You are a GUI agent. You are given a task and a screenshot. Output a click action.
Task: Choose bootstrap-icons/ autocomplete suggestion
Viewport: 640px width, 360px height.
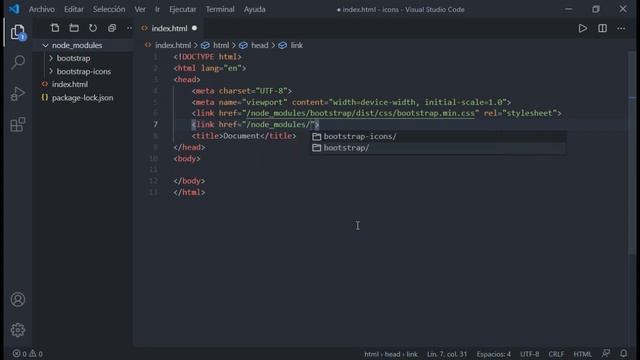tap(438, 137)
